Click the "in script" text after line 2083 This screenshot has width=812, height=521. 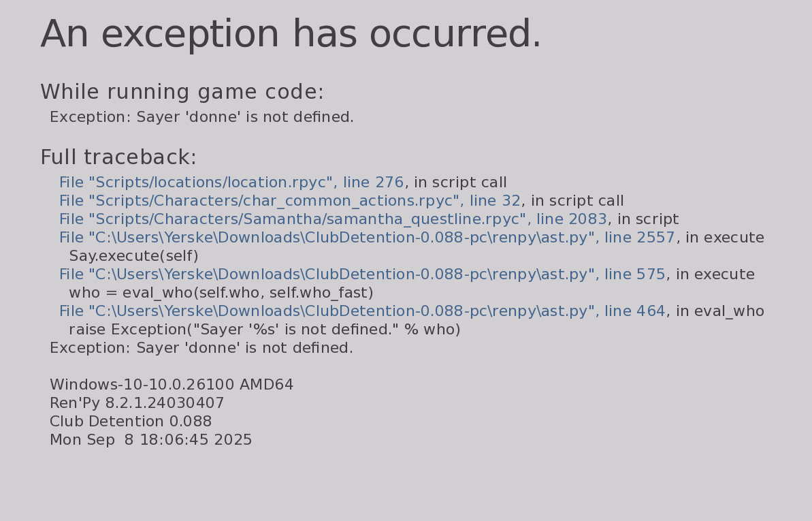pos(647,219)
